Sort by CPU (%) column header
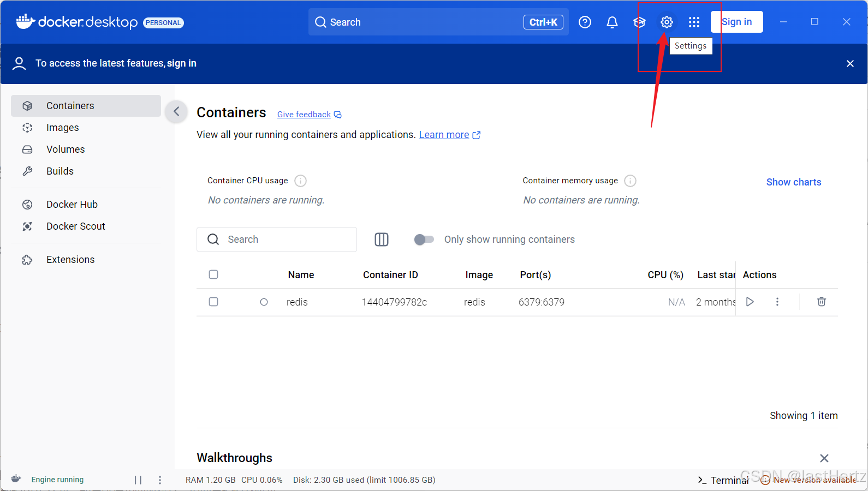 click(x=665, y=275)
